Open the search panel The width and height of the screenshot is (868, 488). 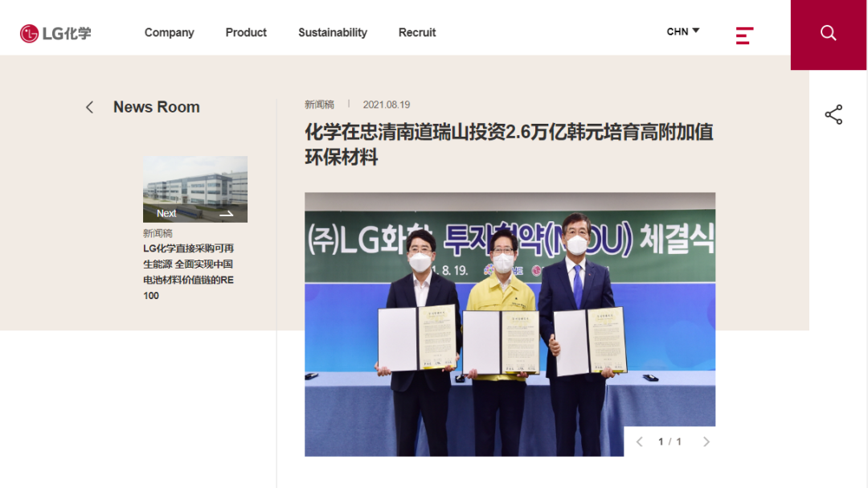click(829, 33)
